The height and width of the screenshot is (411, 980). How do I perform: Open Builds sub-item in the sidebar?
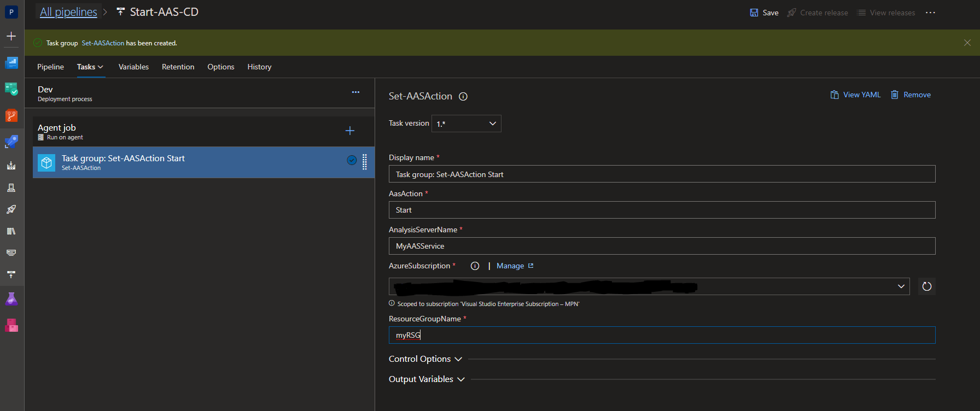point(11,166)
